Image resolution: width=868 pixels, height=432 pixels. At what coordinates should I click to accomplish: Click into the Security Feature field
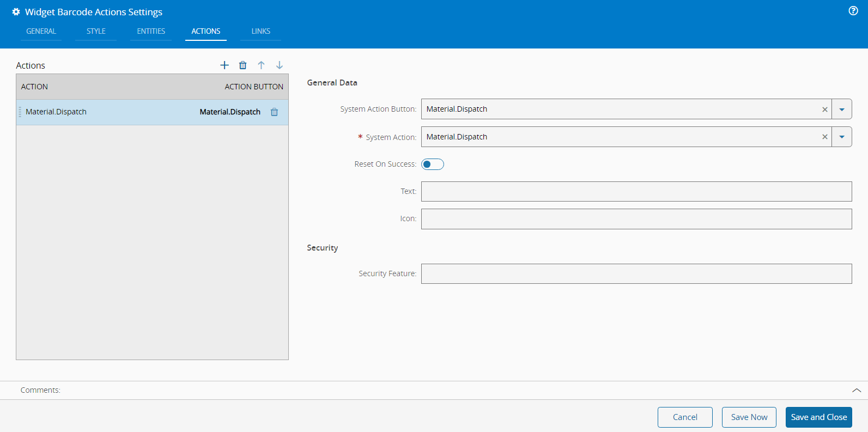pos(636,274)
